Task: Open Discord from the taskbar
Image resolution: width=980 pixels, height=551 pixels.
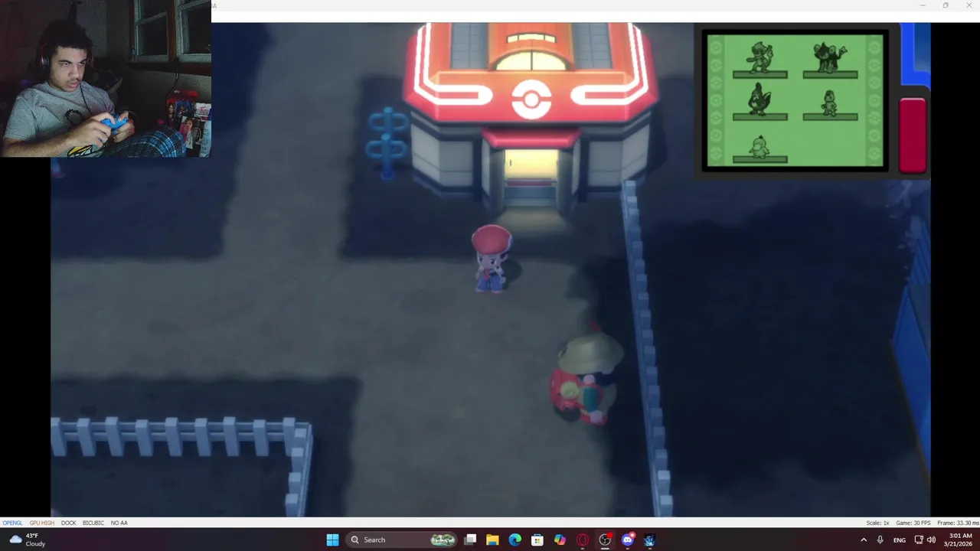Action: point(628,540)
